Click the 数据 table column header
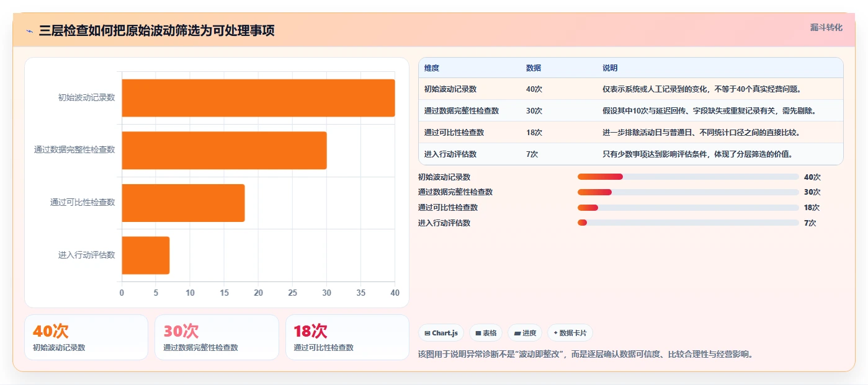The width and height of the screenshot is (868, 385). coord(534,68)
